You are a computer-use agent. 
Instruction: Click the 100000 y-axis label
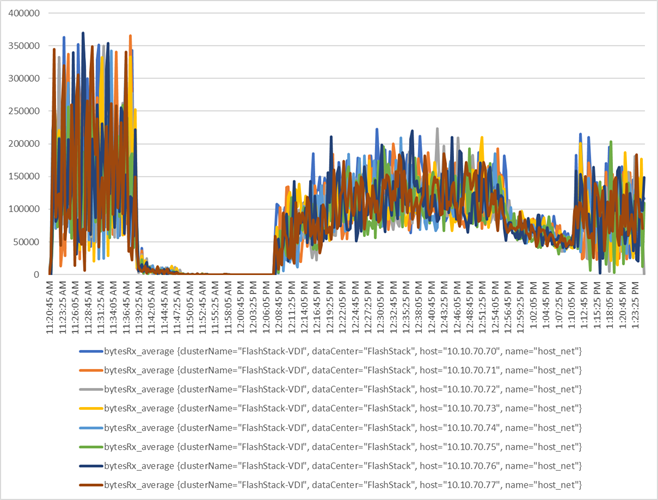click(24, 209)
